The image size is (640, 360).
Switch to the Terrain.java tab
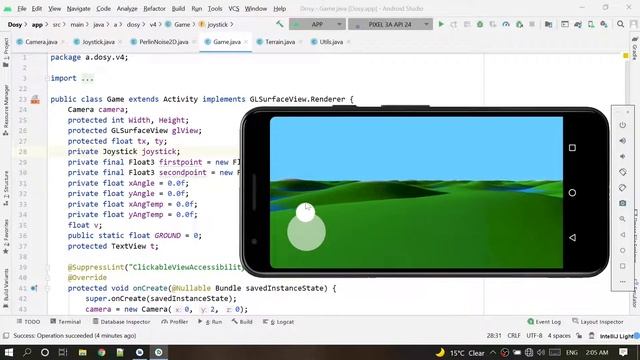tap(280, 42)
